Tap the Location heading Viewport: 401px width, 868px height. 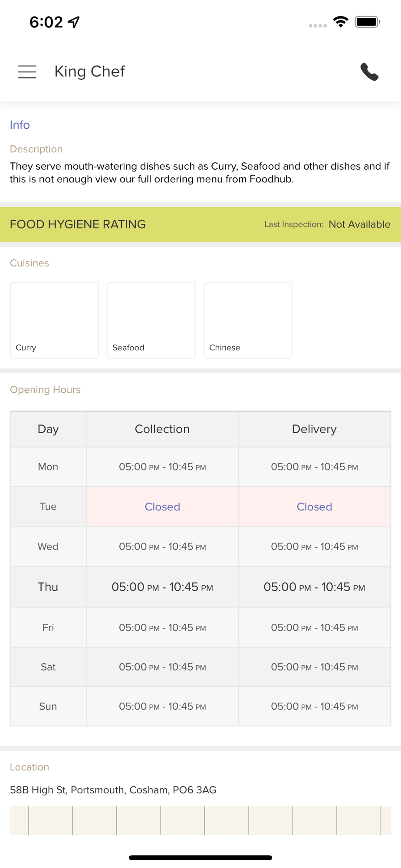pyautogui.click(x=30, y=767)
